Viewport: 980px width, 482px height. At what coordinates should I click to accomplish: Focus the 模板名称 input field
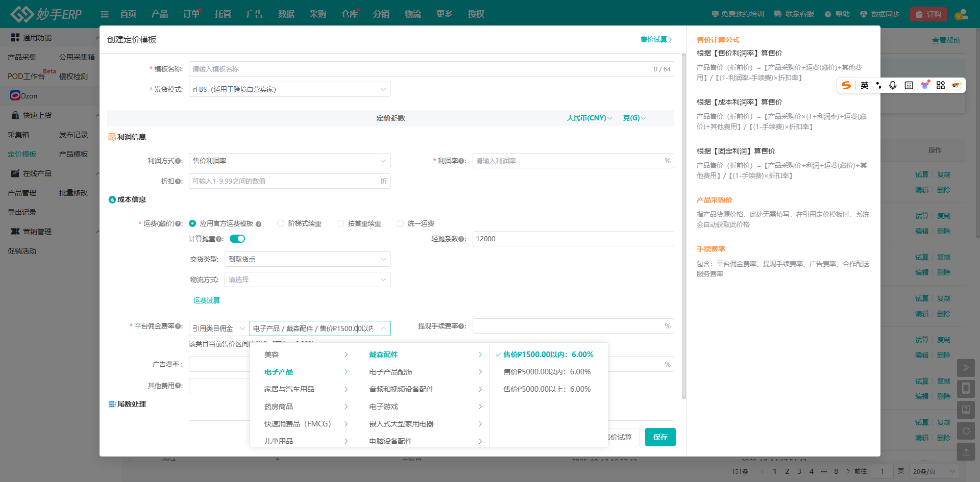pyautogui.click(x=419, y=69)
